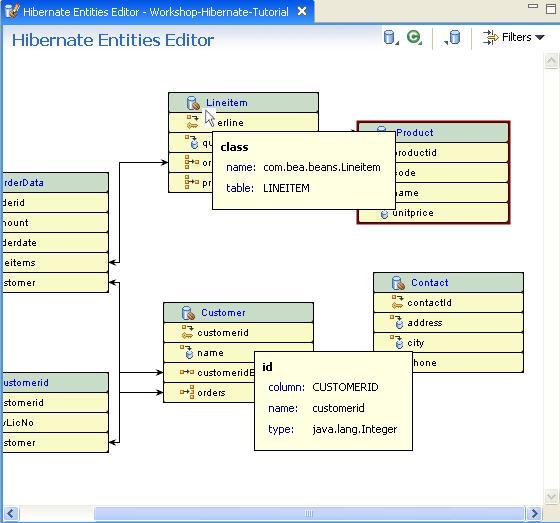This screenshot has height=523, width=560.
Task: Select the orders row in Customer
Action: pos(209,393)
